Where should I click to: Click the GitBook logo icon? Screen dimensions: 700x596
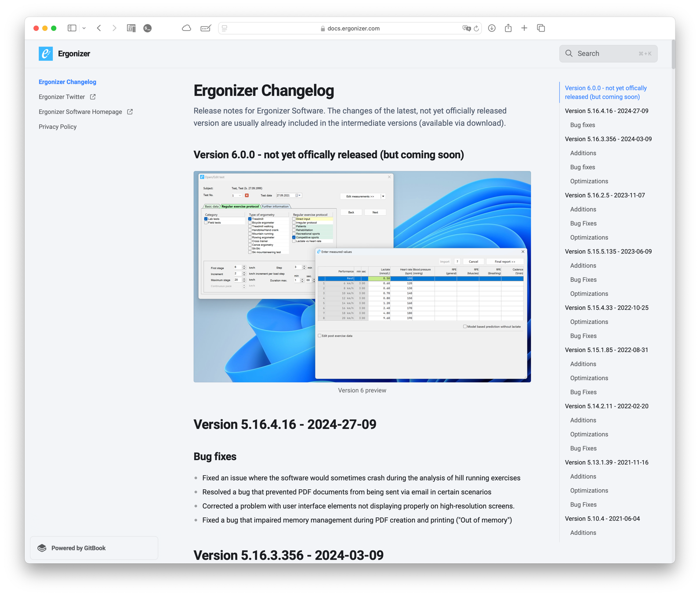point(42,548)
